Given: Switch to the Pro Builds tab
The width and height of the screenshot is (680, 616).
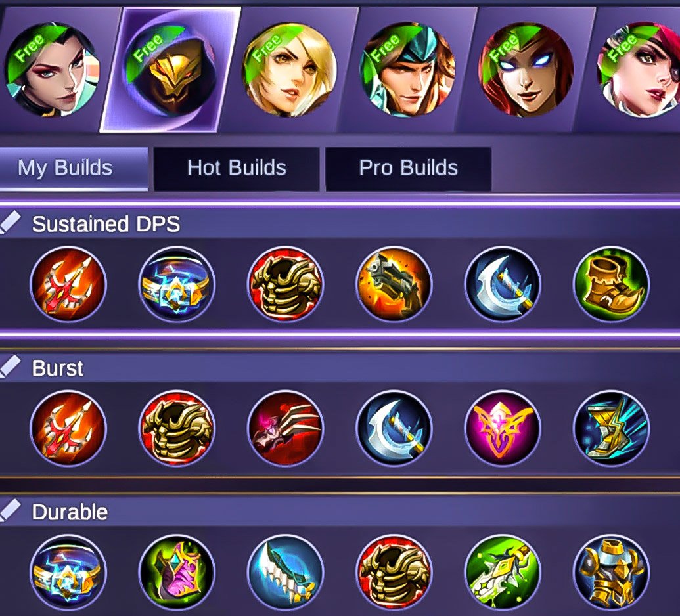Looking at the screenshot, I should click(408, 168).
